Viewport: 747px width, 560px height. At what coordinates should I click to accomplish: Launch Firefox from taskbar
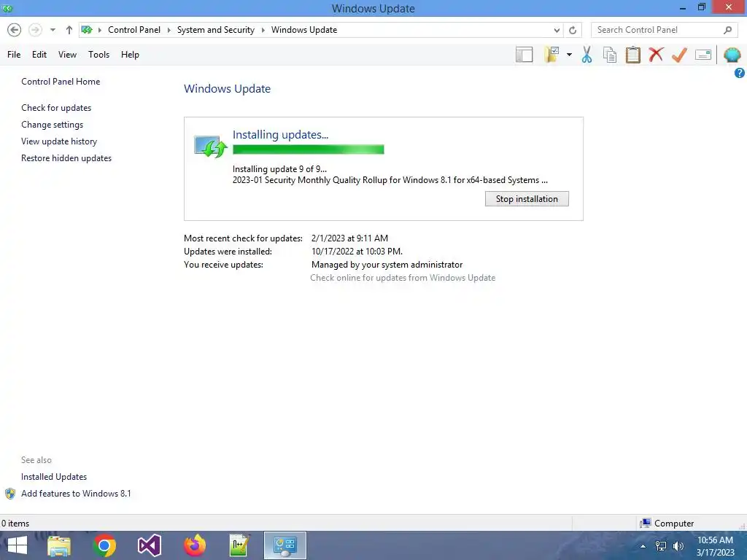point(194,545)
